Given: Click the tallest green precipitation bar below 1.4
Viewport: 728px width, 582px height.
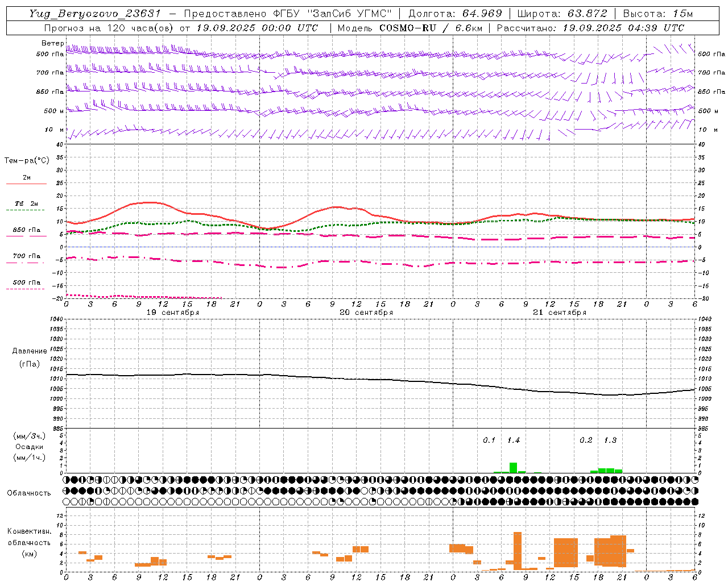Looking at the screenshot, I should (513, 468).
